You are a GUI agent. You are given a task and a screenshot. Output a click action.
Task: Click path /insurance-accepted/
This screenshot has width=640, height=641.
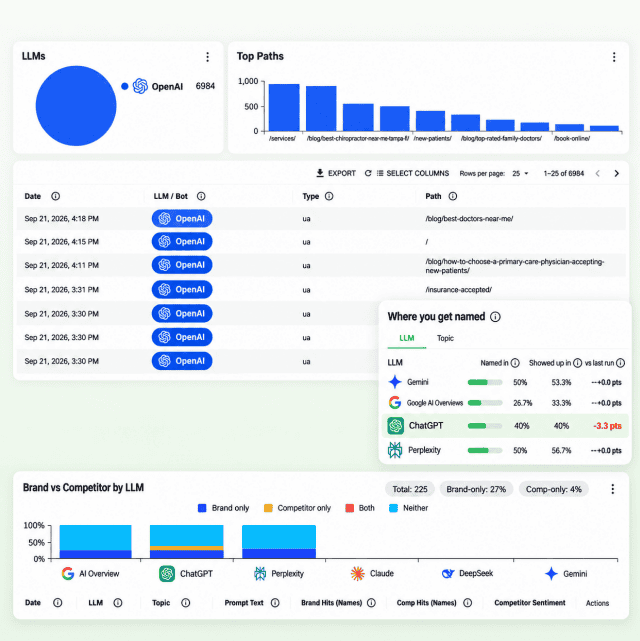click(x=459, y=289)
